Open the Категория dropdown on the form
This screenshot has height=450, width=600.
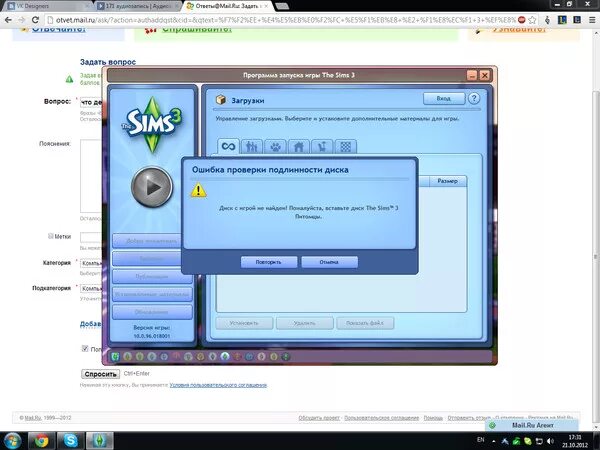(91, 263)
